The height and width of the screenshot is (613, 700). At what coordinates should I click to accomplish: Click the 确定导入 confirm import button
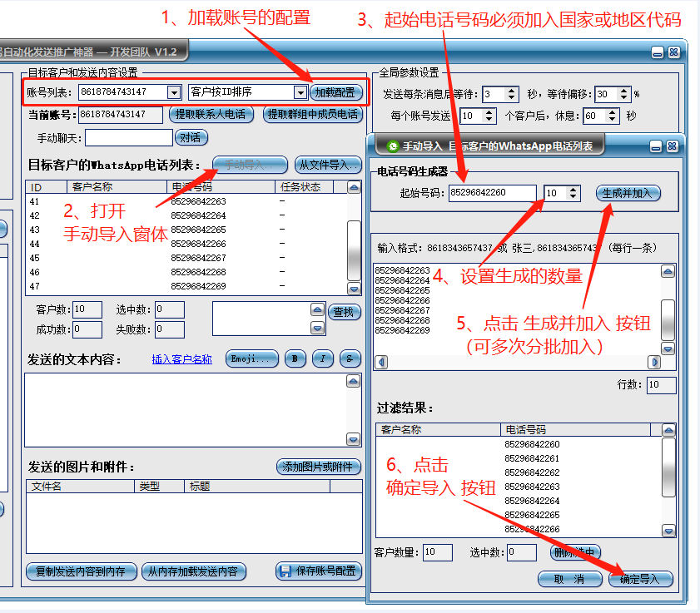click(641, 579)
